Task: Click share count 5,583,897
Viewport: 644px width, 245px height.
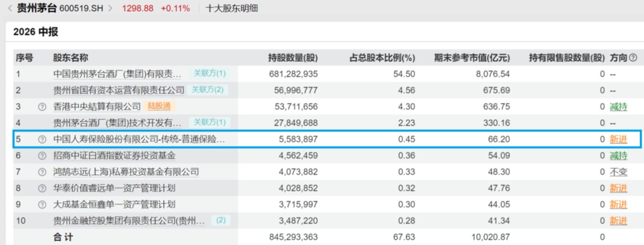Action: (298, 140)
